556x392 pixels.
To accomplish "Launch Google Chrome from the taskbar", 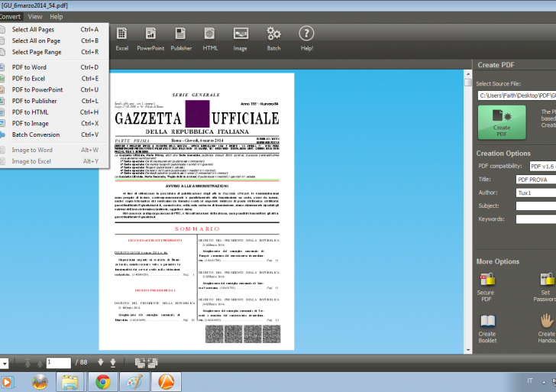I will [103, 381].
